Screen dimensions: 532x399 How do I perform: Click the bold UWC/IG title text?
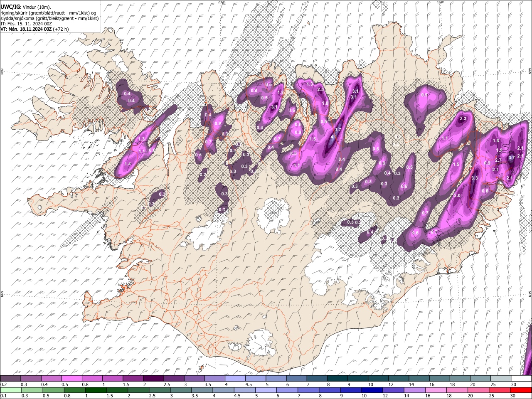[x=10, y=7]
